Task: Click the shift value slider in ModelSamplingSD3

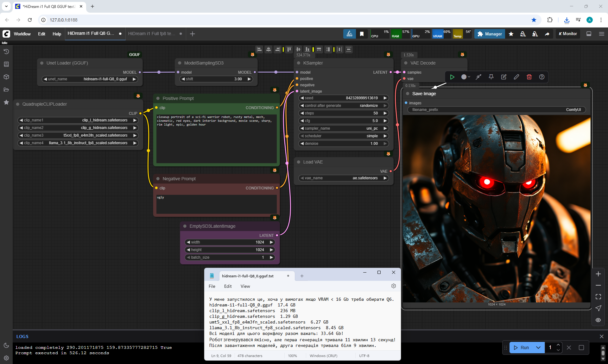Action: point(216,79)
